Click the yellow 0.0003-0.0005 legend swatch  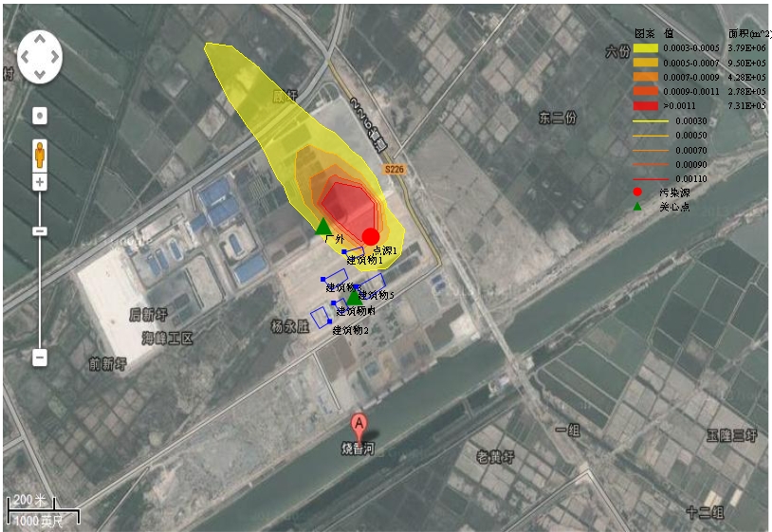pyautogui.click(x=646, y=47)
